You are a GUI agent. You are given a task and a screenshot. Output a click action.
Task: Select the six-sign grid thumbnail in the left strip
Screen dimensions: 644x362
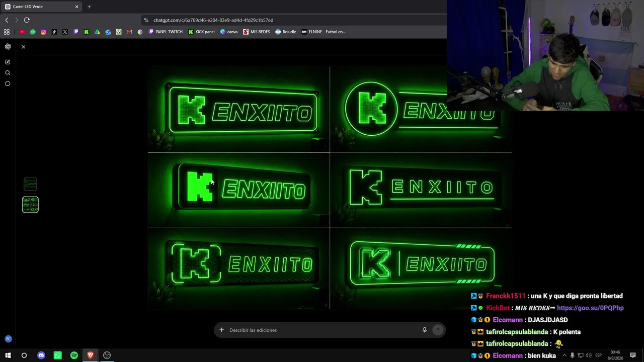30,205
